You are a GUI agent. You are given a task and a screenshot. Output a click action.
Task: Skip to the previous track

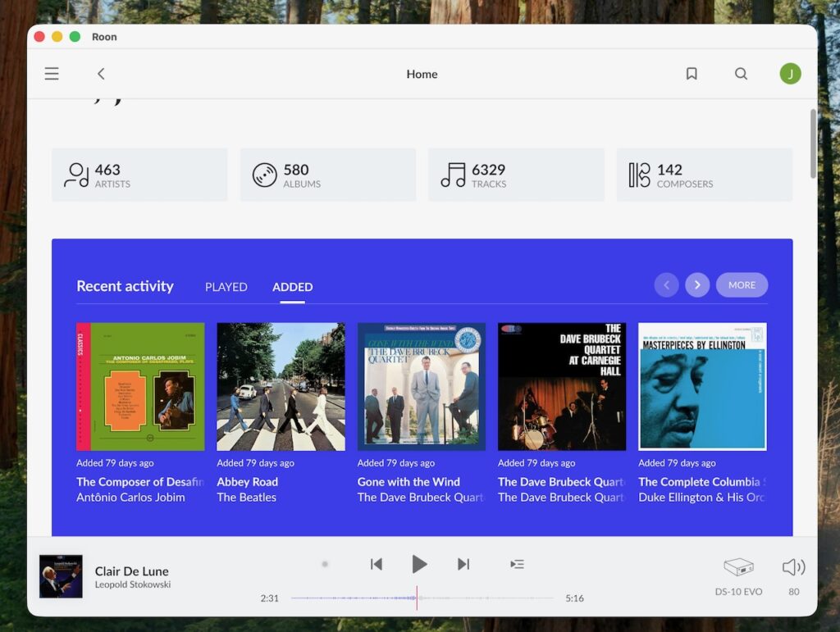[376, 564]
